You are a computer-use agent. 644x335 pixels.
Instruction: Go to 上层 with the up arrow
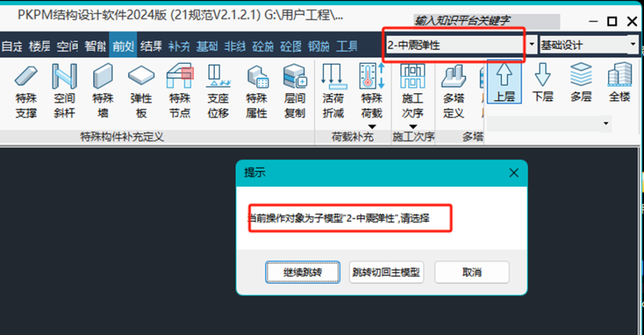point(504,82)
